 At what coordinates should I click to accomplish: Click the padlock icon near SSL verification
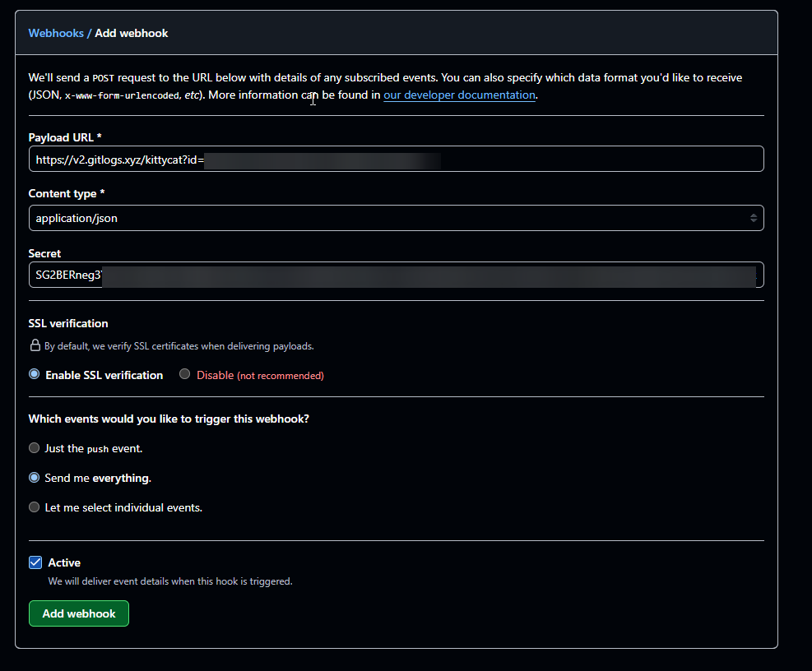pyautogui.click(x=35, y=345)
